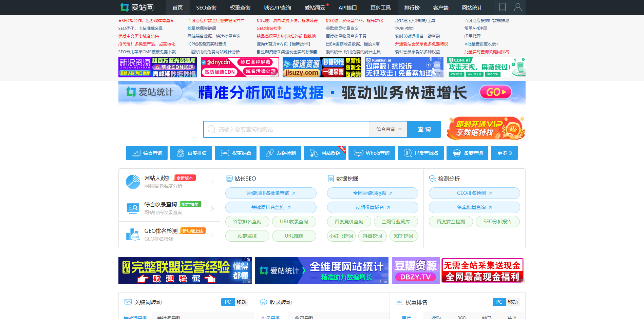This screenshot has width=644, height=319.
Task: Click the 查询 search button
Action: pyautogui.click(x=424, y=129)
